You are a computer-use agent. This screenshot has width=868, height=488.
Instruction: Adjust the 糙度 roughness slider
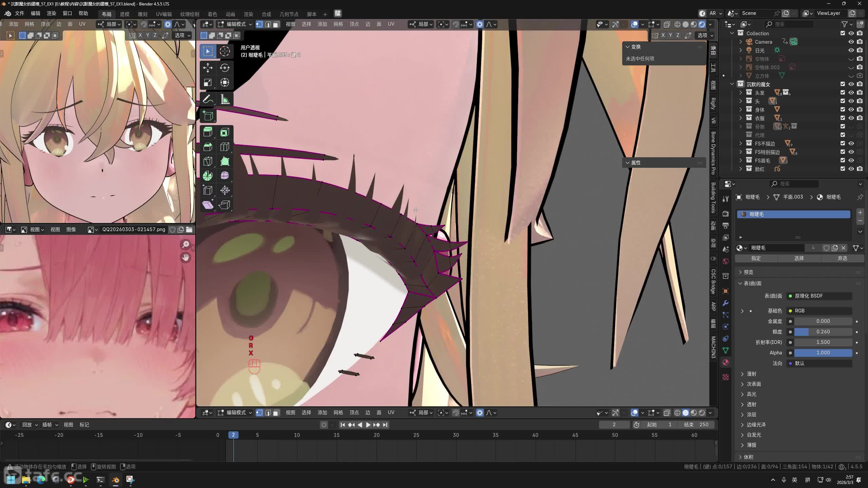coord(823,332)
